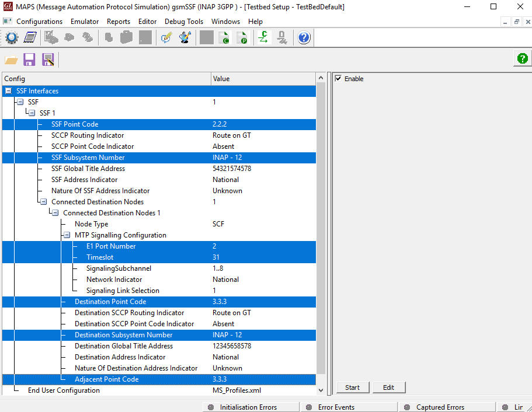This screenshot has width=532, height=412.
Task: Click the Save All icon
Action: click(48, 59)
